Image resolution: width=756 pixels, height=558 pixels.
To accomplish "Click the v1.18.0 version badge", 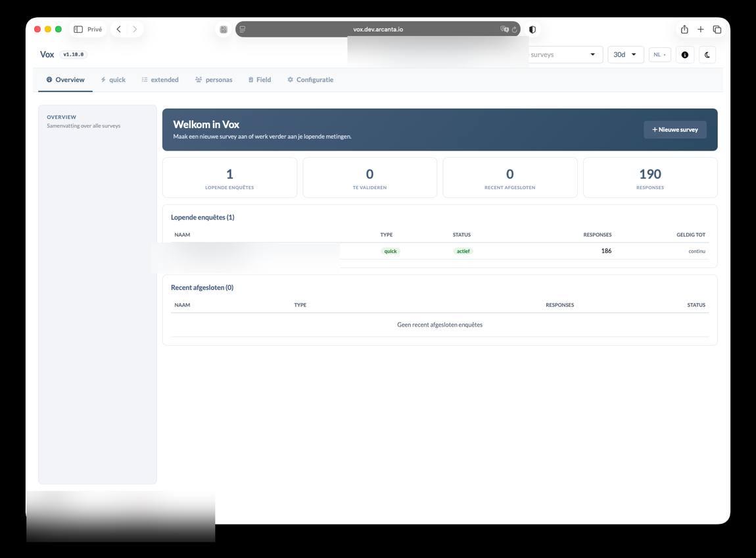I will click(x=73, y=55).
